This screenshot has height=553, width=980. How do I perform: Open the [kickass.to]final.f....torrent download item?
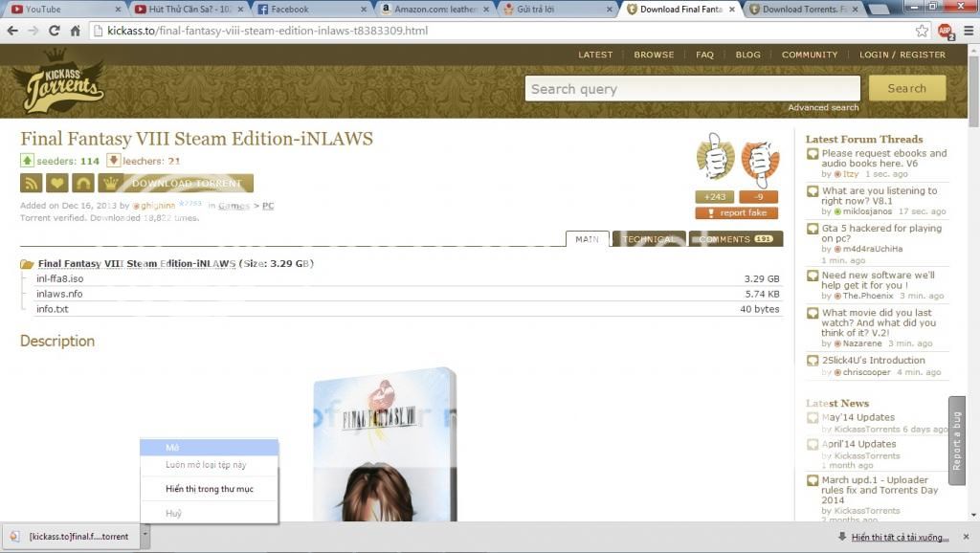(x=70, y=536)
